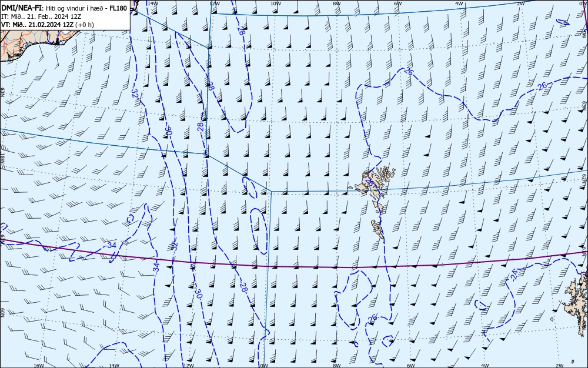
Task: Click the '6W' longitude label on the top edge
Action: (398, 4)
